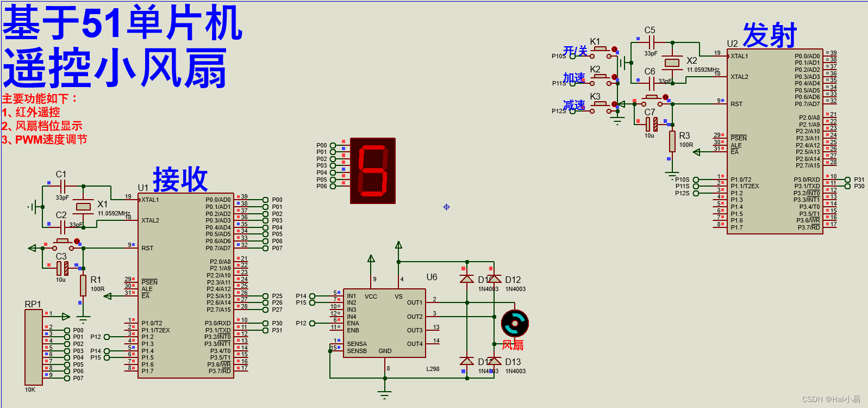Click the '3、PWM速度调节' feature line
This screenshot has height=408, width=868.
[45, 139]
